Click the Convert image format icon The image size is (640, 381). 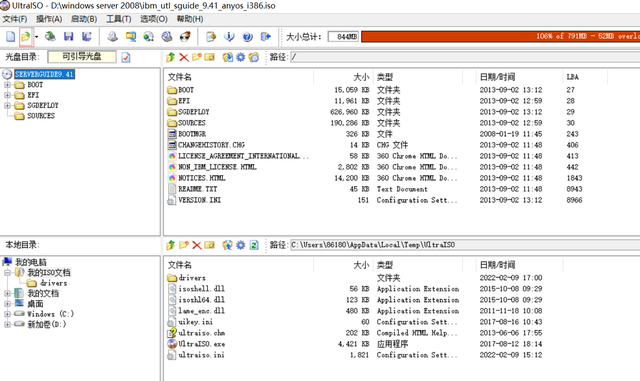(x=131, y=37)
